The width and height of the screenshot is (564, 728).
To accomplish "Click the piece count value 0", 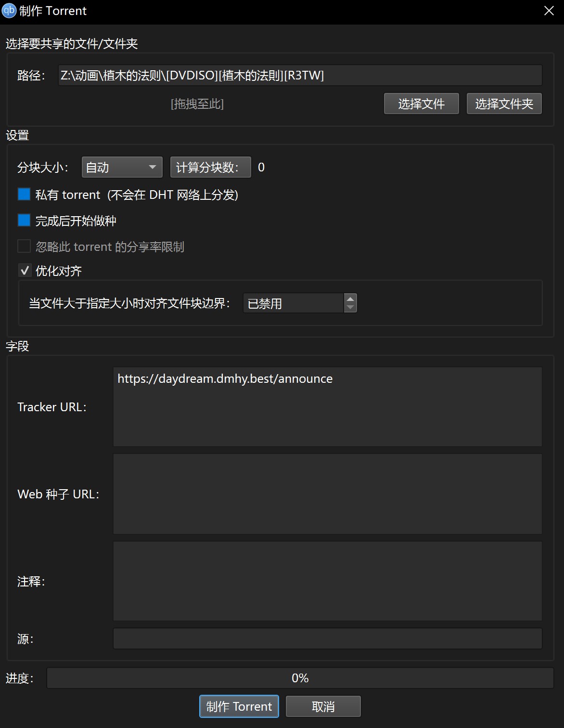I will 261,167.
